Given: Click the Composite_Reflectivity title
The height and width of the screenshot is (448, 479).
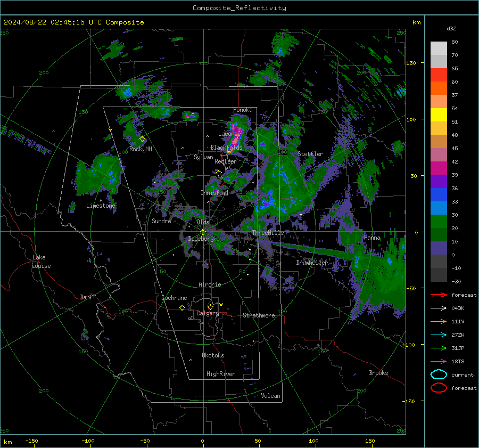Looking at the screenshot, I should tap(239, 8).
